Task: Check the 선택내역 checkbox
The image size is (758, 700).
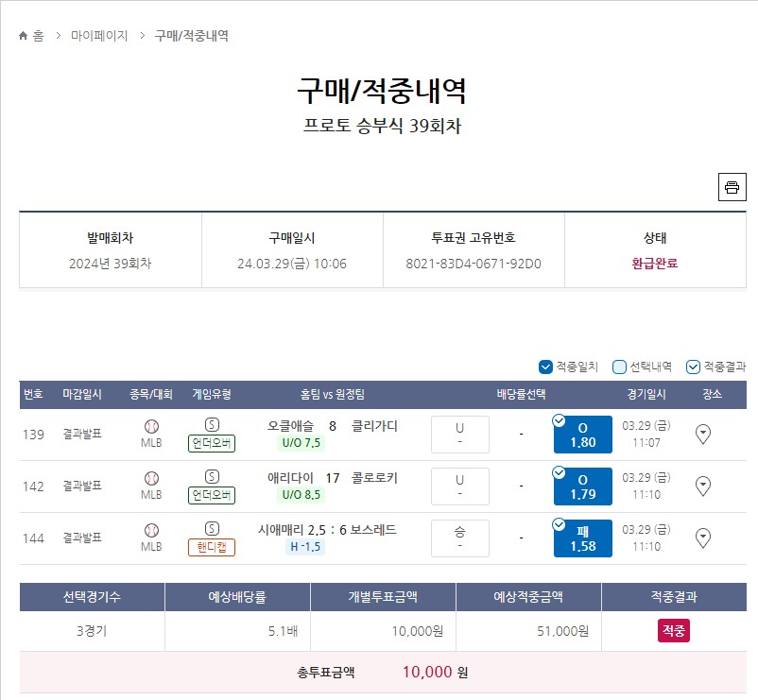Action: coord(619,367)
